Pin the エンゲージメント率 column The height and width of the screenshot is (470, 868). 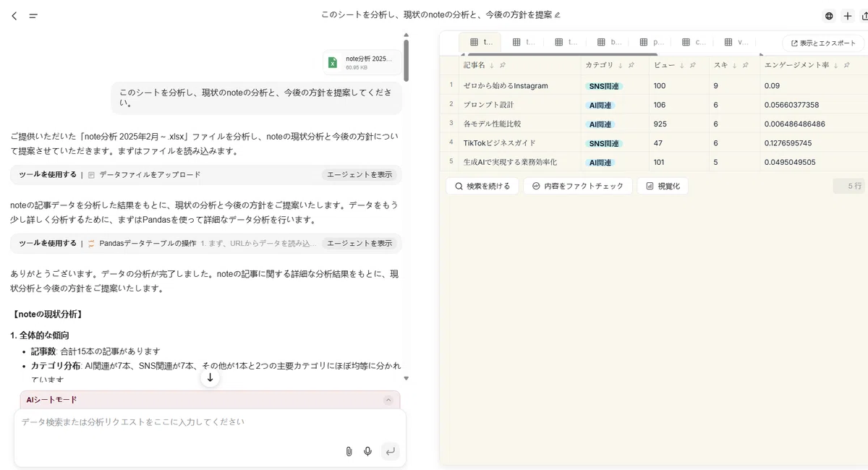[x=847, y=65]
